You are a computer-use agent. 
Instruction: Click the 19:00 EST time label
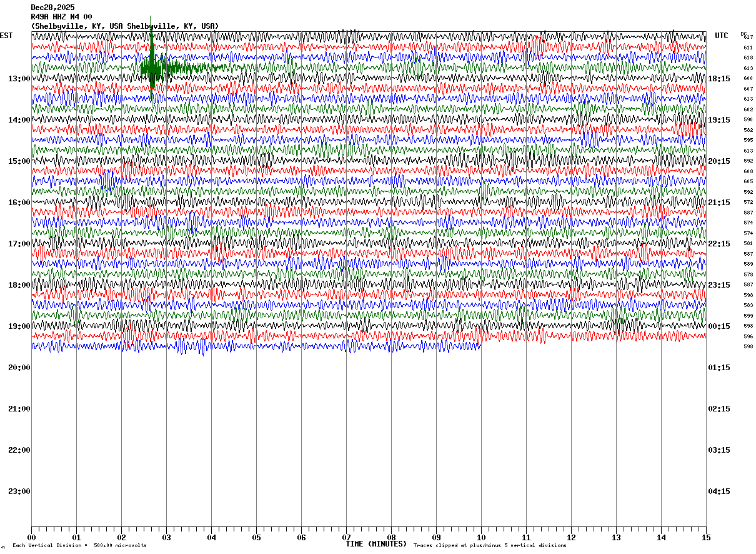(19, 326)
